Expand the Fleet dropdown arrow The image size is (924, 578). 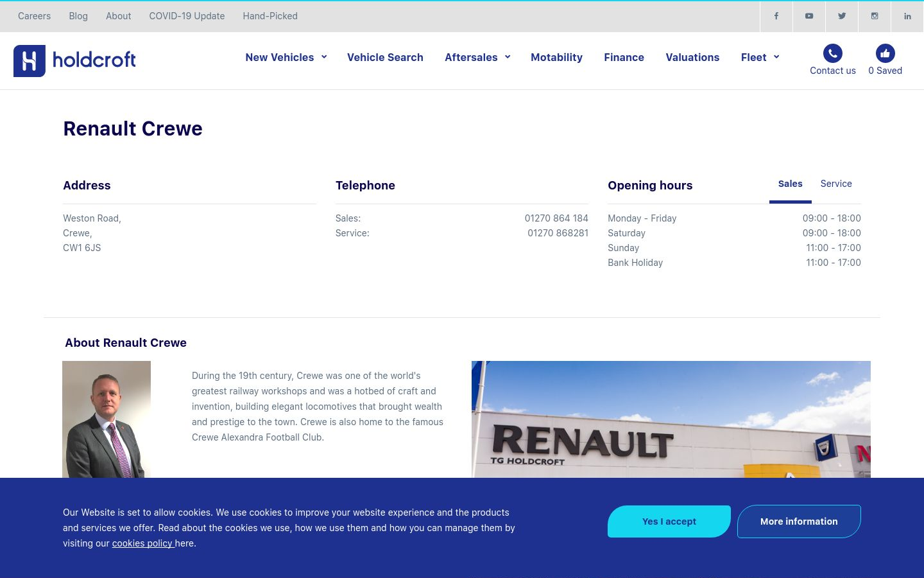coord(776,57)
